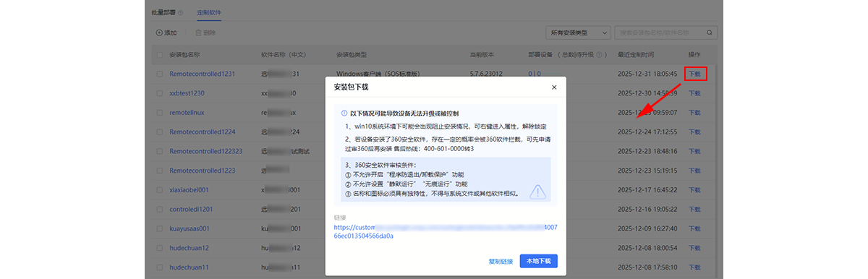Switch to the 定制软件 tab
This screenshot has height=279, width=868.
click(209, 13)
